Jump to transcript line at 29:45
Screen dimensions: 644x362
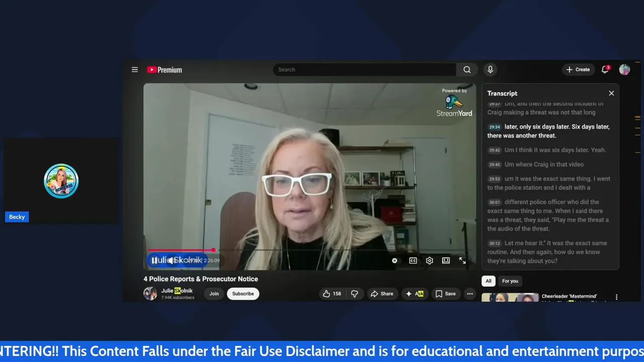coord(550,164)
